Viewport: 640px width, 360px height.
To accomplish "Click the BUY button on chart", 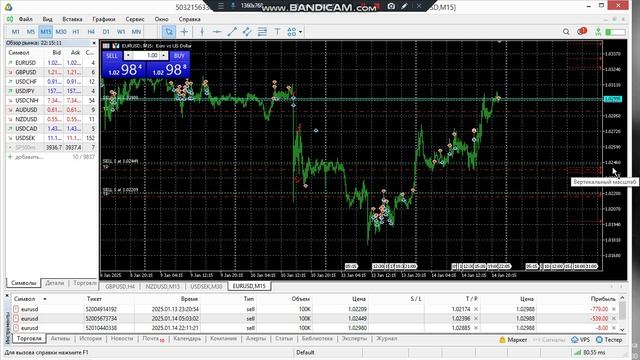I will pos(179,56).
